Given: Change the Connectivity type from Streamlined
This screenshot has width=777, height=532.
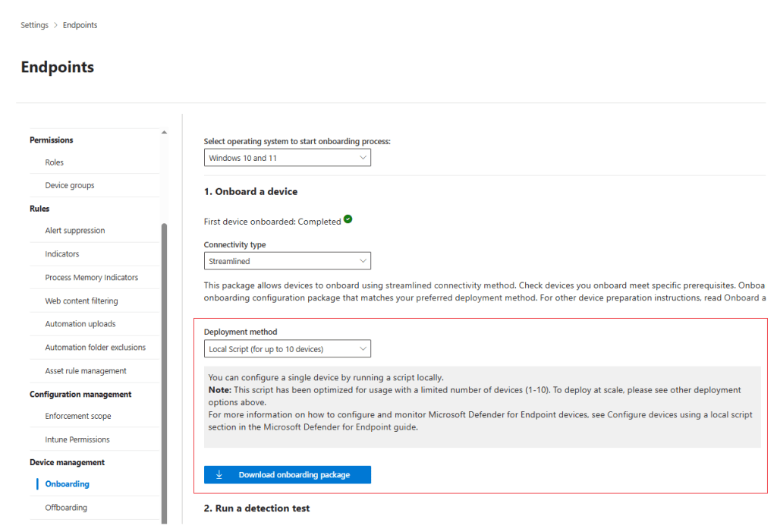Looking at the screenshot, I should 287,260.
